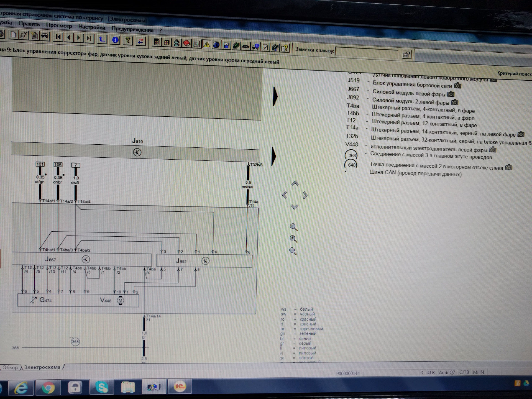
Task: Follow wire reference box 7 in diagram
Action: tap(76, 165)
